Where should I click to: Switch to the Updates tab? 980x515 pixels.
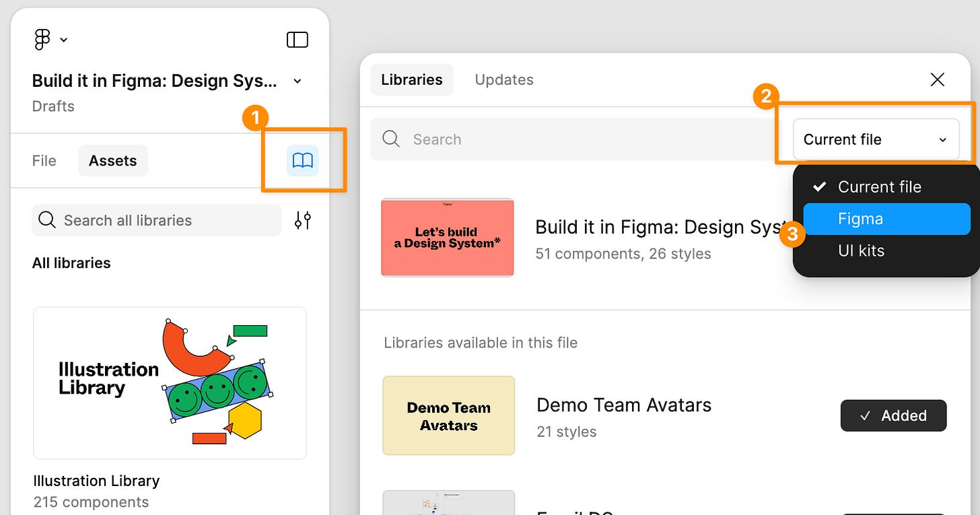(504, 79)
